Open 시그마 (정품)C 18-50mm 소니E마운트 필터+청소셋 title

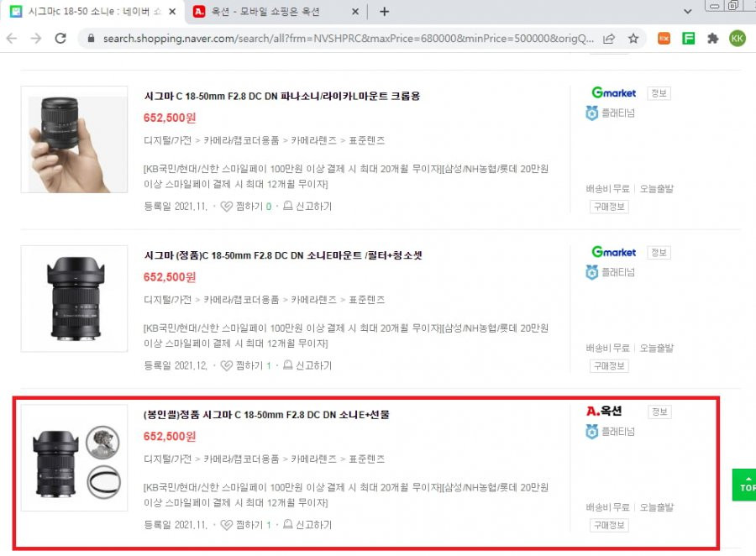point(283,255)
